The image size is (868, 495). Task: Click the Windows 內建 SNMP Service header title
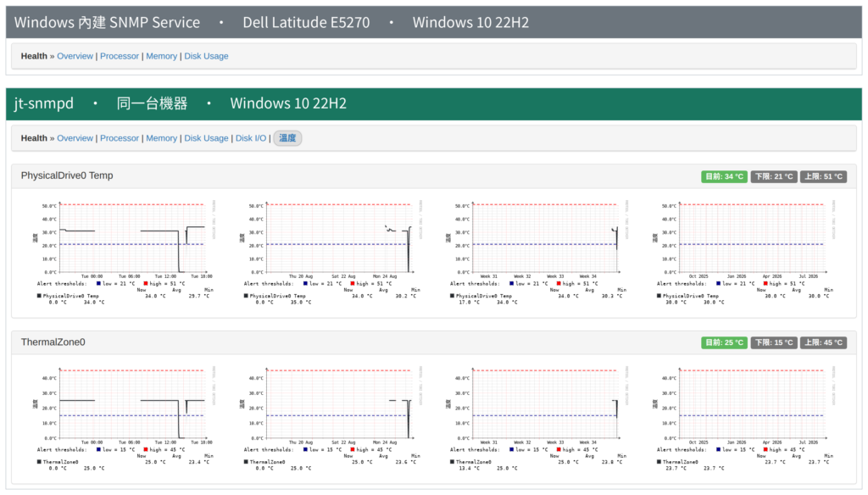pyautogui.click(x=107, y=22)
